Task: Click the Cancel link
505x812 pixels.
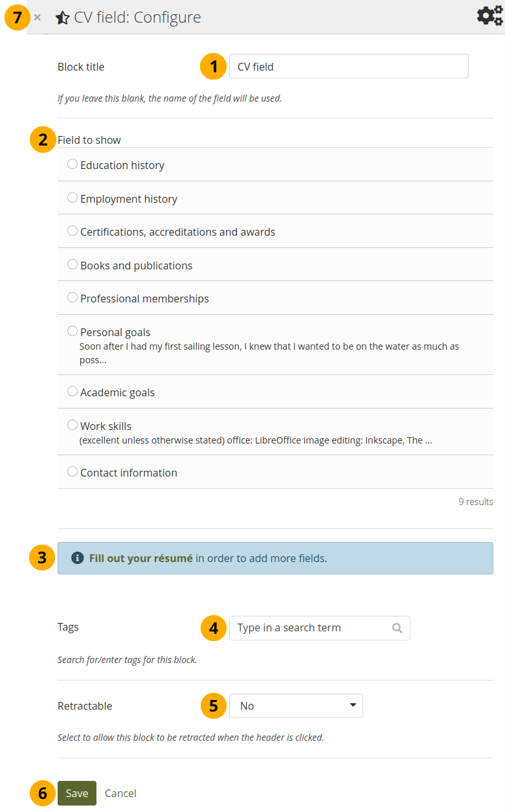Action: (x=120, y=793)
